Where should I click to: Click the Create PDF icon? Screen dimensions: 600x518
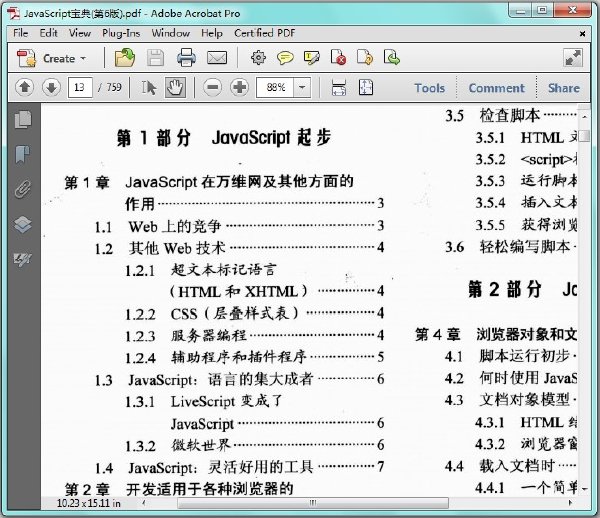pos(26,58)
